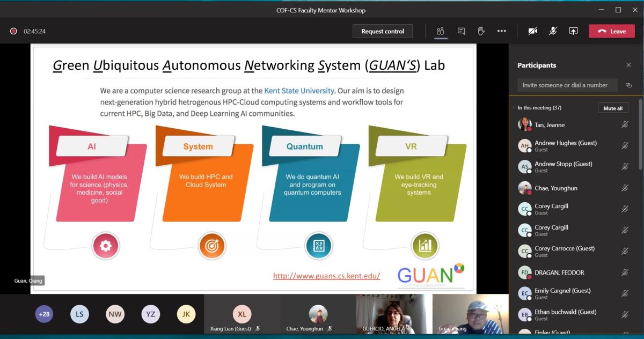This screenshot has width=644, height=339.
Task: Open the meeting chat panel
Action: pyautogui.click(x=461, y=31)
